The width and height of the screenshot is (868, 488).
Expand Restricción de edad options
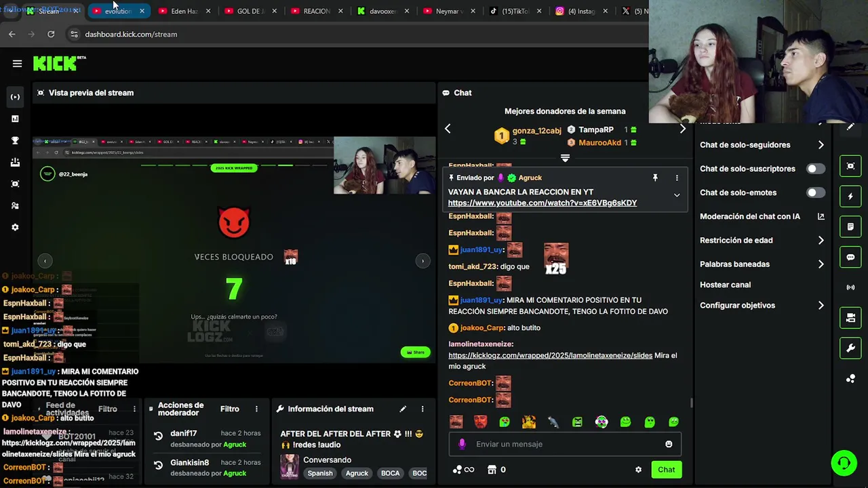click(821, 240)
